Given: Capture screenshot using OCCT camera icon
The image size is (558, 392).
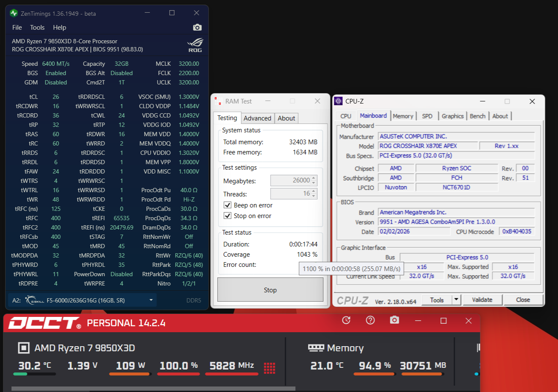Looking at the screenshot, I should click(x=395, y=320).
